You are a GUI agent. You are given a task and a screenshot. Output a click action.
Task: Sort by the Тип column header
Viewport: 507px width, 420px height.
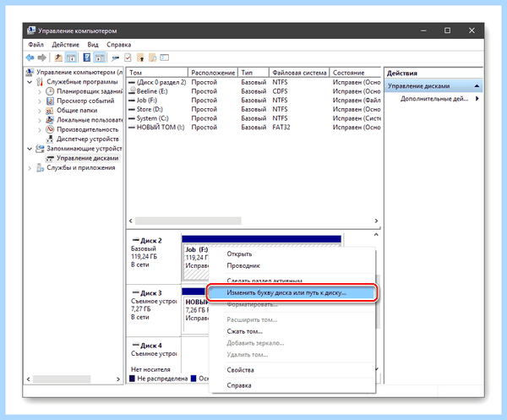(x=253, y=73)
